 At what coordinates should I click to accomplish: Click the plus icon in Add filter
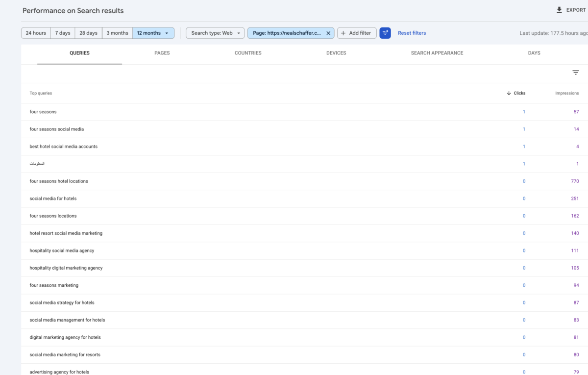[343, 33]
